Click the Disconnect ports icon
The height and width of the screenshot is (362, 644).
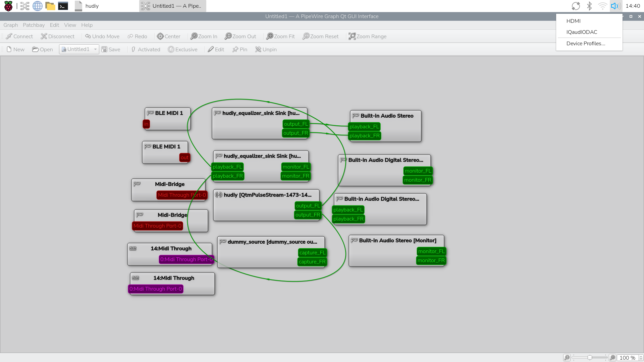tap(44, 36)
